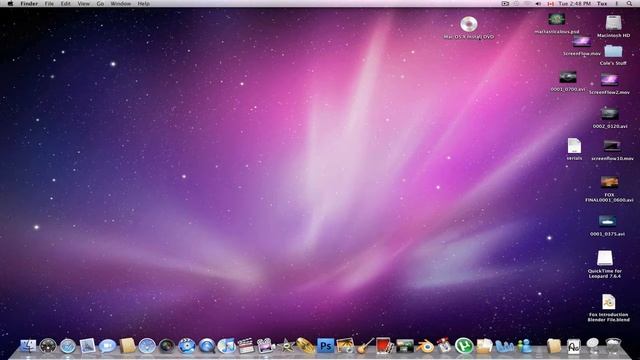This screenshot has height=360, width=640.
Task: Open the Trash in the Dock
Action: [613, 346]
